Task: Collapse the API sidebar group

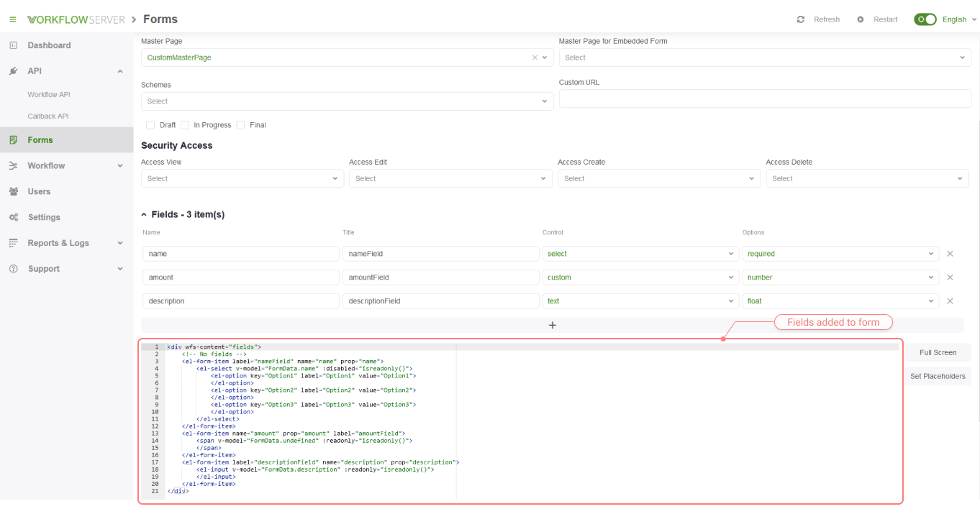Action: 120,71
